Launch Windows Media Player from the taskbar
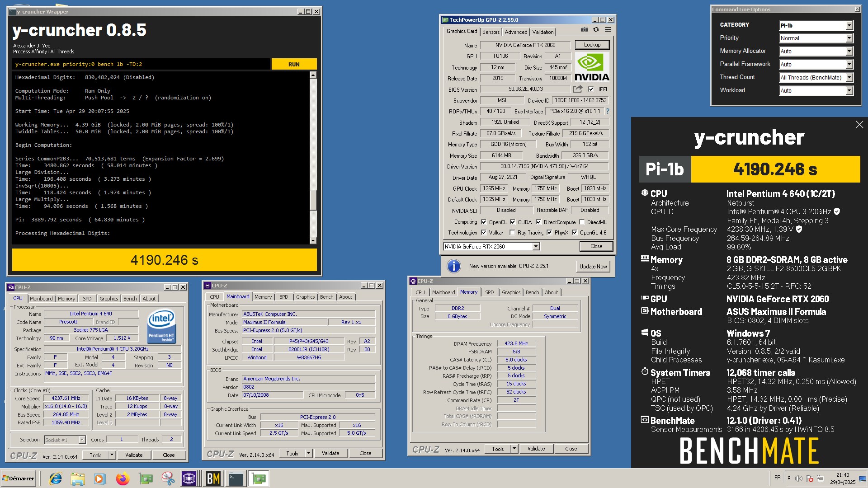Screen dimensions: 868x488 coord(100,479)
